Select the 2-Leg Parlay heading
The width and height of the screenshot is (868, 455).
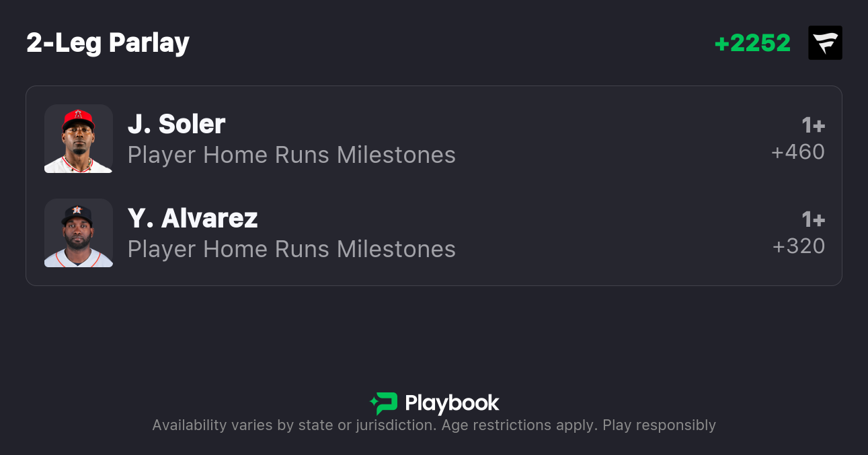click(x=108, y=43)
